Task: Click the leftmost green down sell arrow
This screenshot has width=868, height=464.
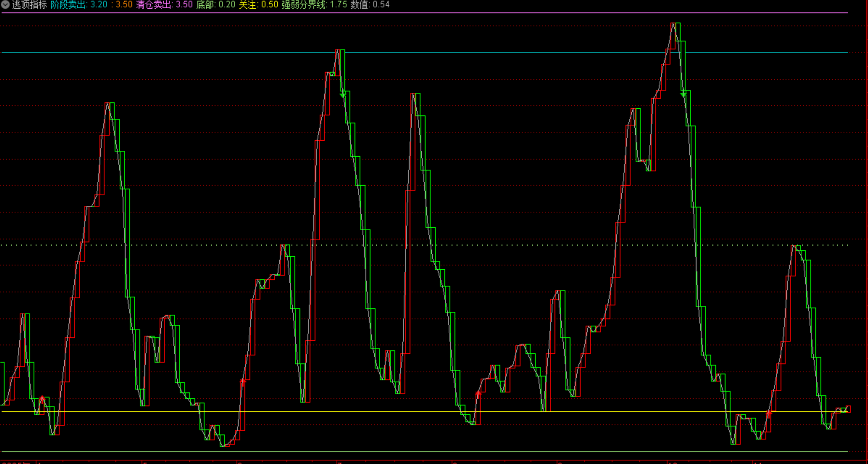Action: click(343, 95)
